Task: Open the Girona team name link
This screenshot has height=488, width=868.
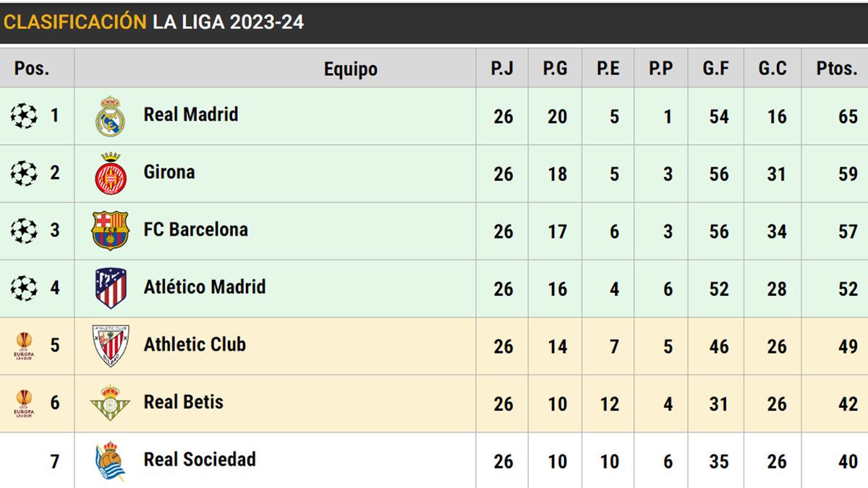Action: [169, 172]
